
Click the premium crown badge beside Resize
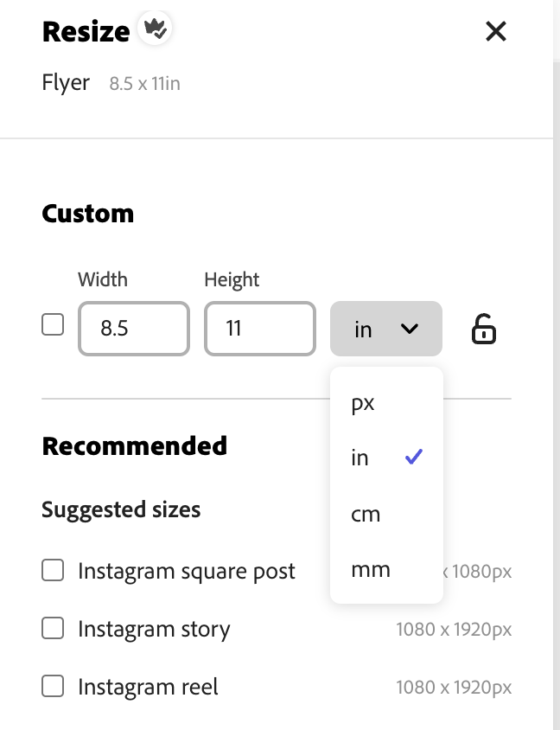tap(155, 29)
